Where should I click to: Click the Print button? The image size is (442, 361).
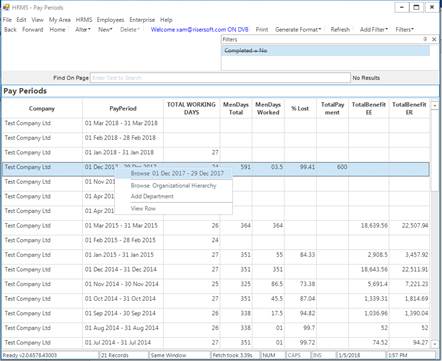[x=262, y=29]
